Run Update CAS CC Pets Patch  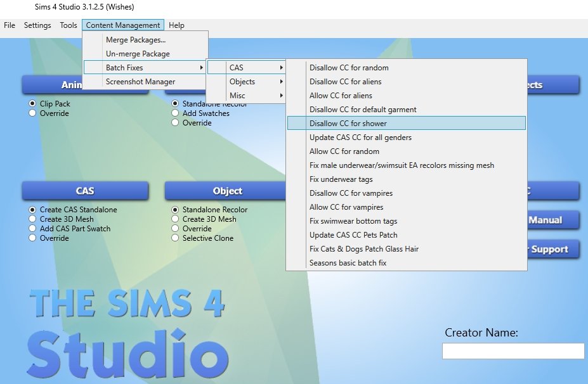coord(407,234)
